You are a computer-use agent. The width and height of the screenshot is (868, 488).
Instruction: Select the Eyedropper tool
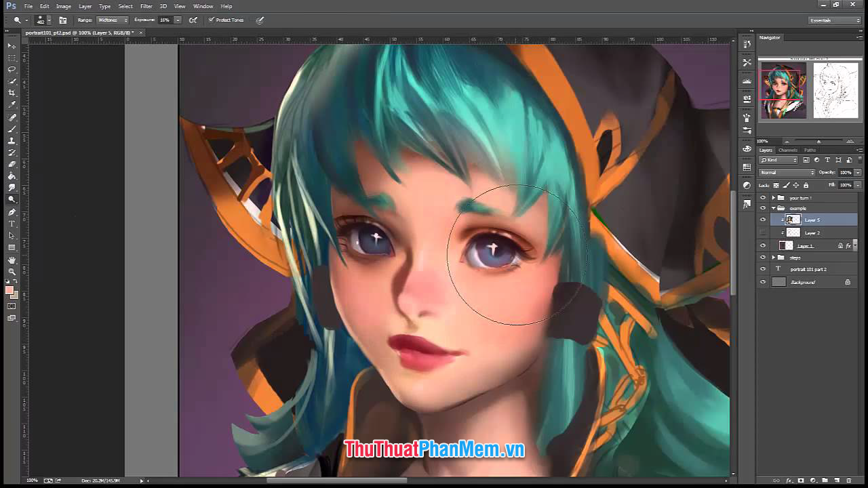pos(12,104)
